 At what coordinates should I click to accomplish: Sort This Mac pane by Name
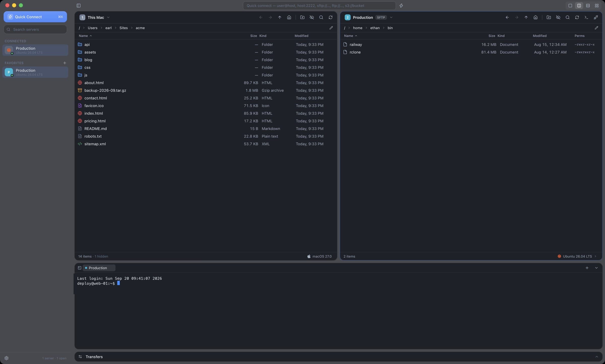coord(85,36)
